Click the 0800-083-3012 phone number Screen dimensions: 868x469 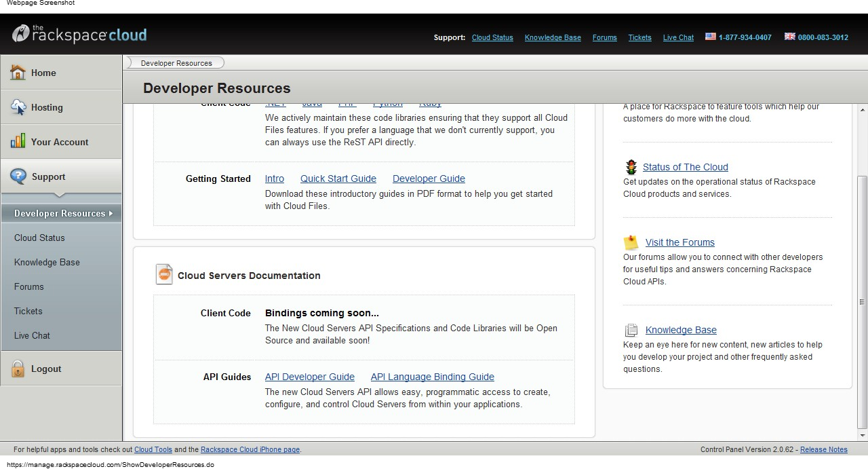coord(823,37)
